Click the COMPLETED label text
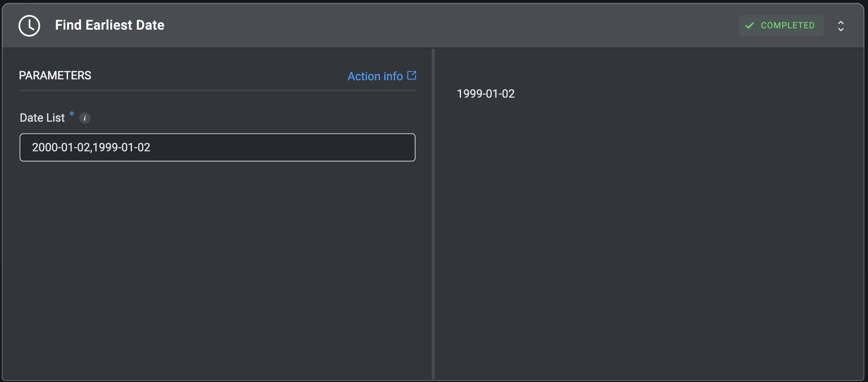The height and width of the screenshot is (382, 868). pos(788,26)
